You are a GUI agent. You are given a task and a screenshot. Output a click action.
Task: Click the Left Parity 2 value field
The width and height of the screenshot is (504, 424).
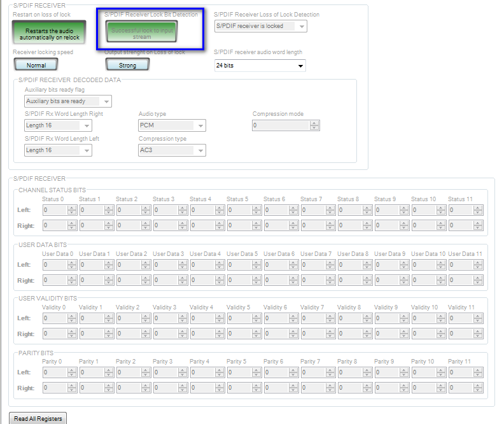click(129, 372)
